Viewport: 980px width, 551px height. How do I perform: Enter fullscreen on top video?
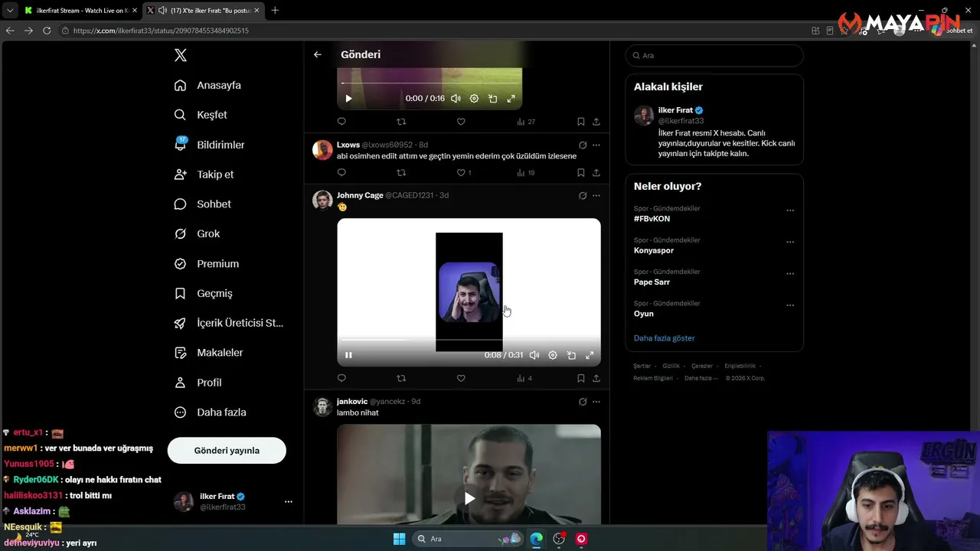pos(511,99)
